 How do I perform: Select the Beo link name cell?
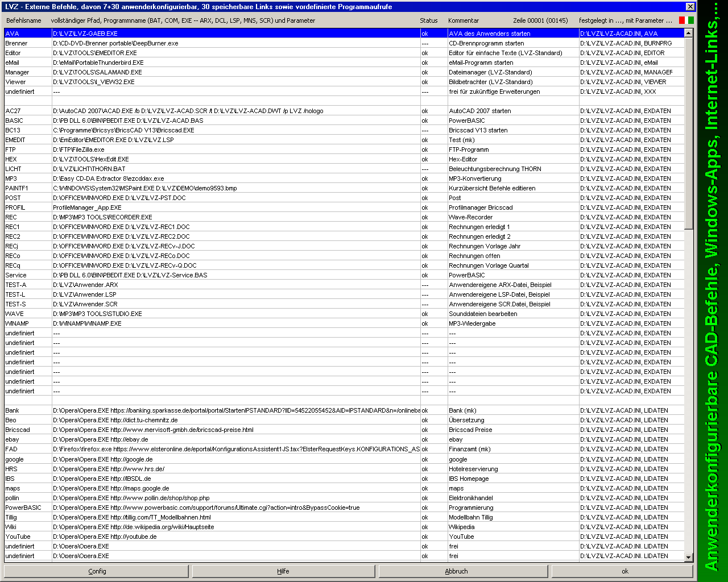tap(28, 420)
